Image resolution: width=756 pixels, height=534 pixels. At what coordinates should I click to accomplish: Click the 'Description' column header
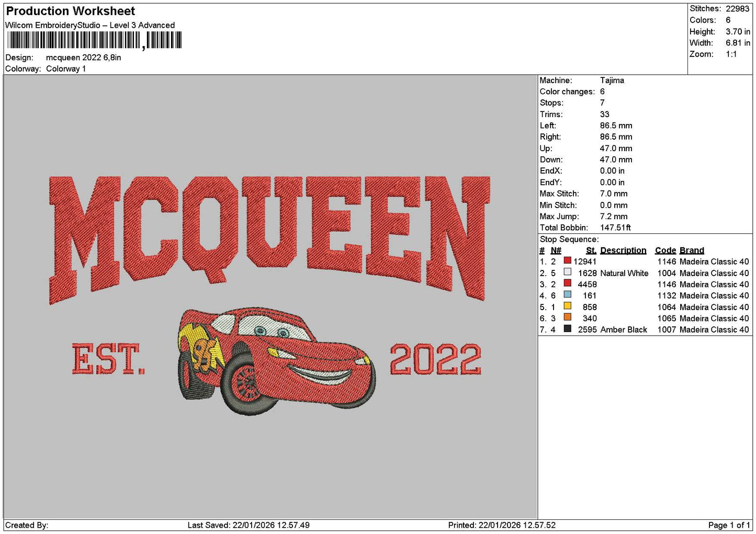pyautogui.click(x=623, y=251)
